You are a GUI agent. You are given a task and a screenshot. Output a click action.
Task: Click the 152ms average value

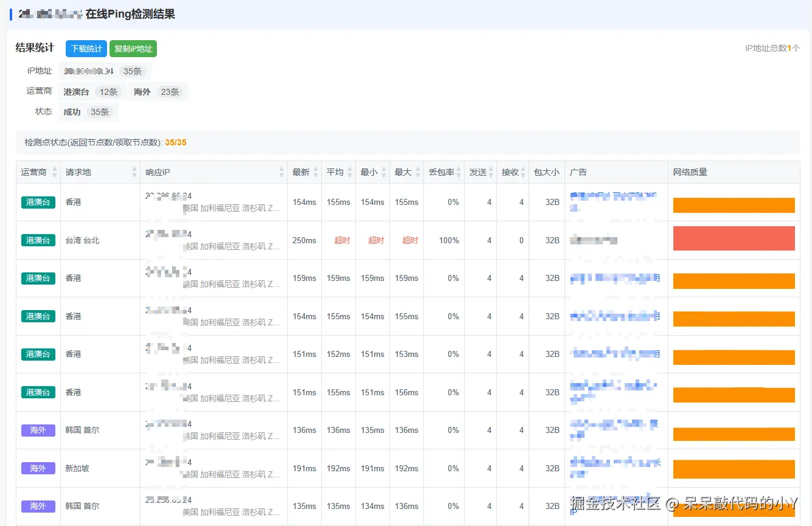[x=338, y=354]
